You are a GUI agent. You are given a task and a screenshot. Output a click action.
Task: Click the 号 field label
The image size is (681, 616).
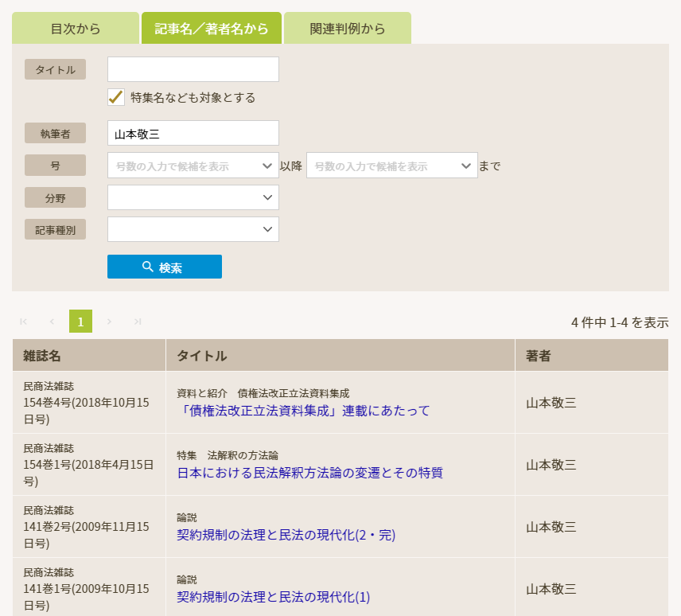point(55,165)
